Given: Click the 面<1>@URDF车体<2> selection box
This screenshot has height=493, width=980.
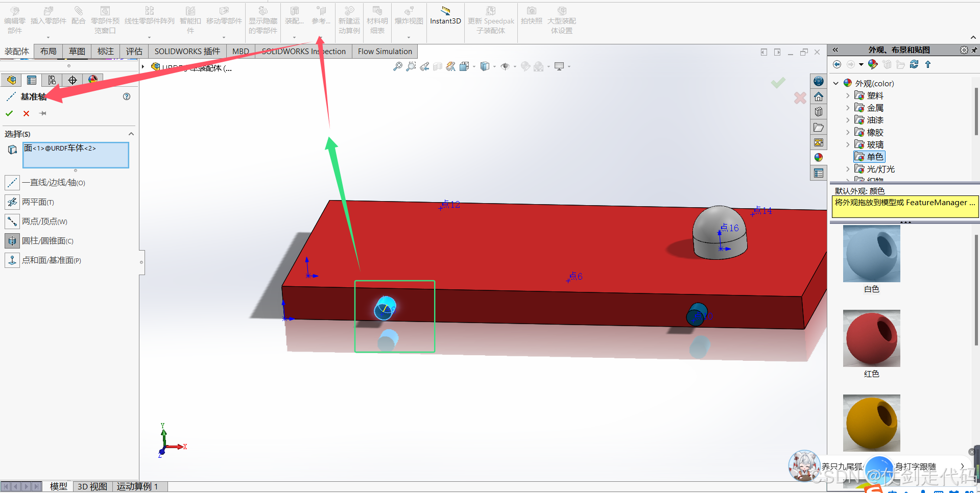Looking at the screenshot, I should pyautogui.click(x=76, y=155).
